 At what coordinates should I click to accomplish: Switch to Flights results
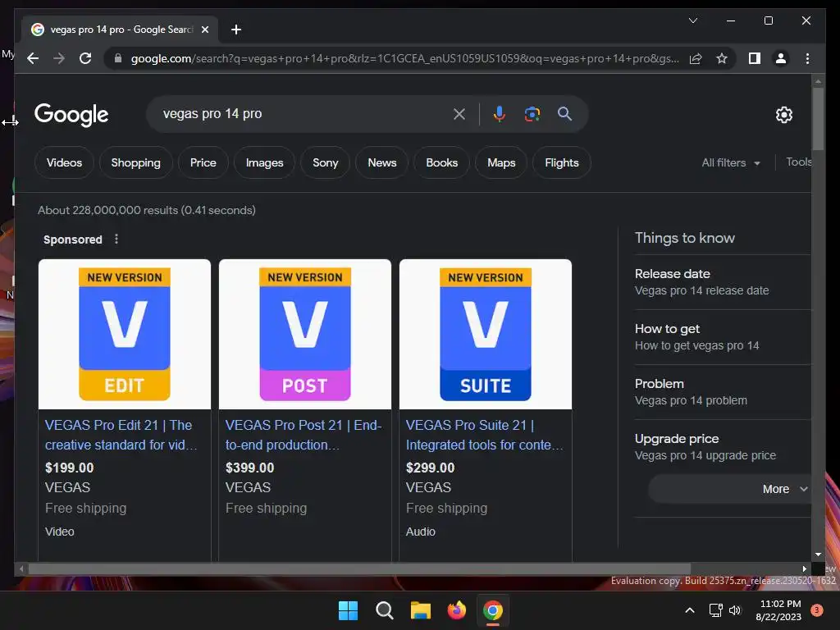tap(561, 162)
